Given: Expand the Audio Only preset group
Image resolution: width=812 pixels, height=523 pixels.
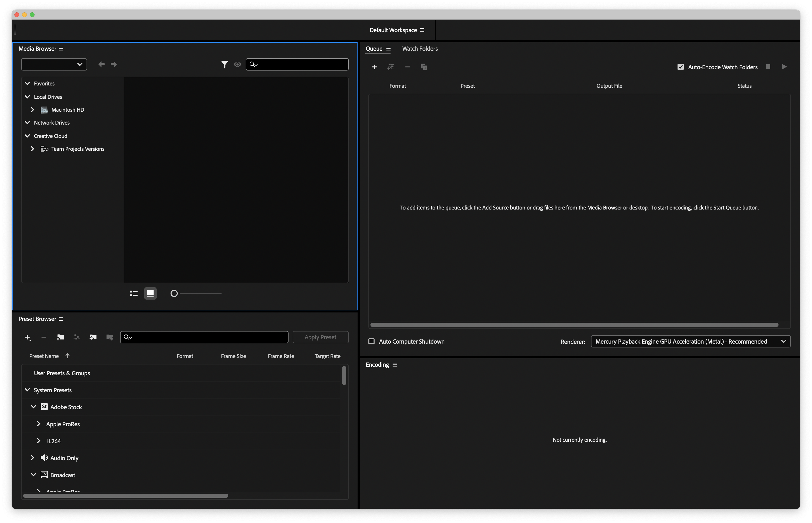Looking at the screenshot, I should 32,458.
